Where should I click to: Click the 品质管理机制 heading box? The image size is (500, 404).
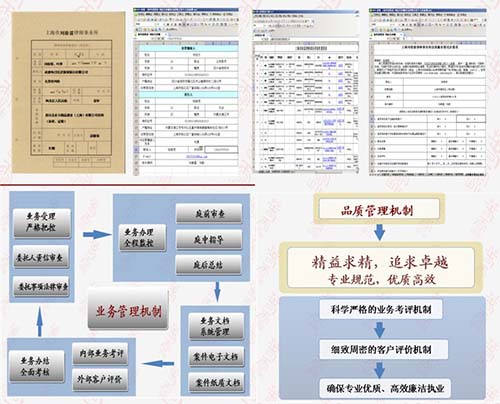click(x=379, y=210)
